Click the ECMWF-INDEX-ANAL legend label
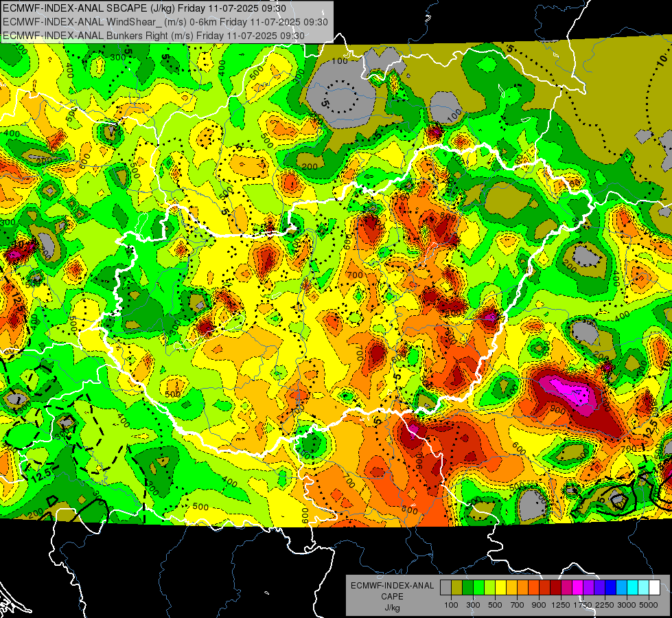The height and width of the screenshot is (618, 672). click(392, 586)
